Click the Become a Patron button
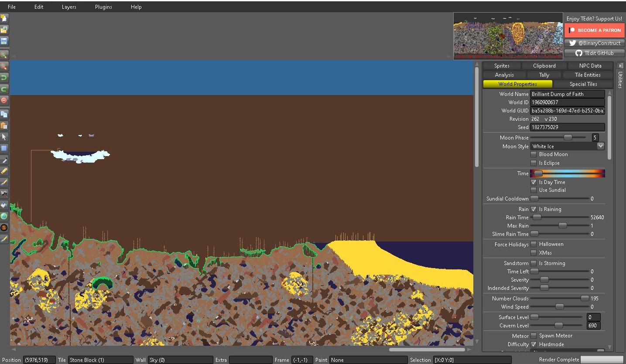Screen dimensions: 626x364 coord(594,30)
